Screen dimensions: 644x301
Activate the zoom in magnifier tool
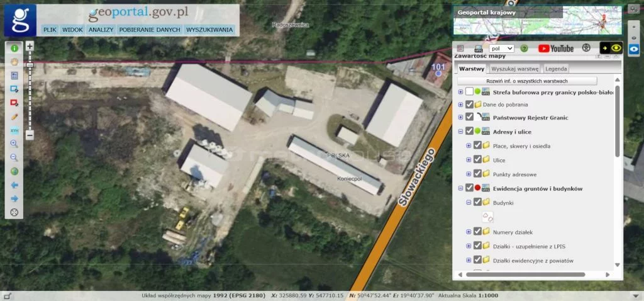tap(14, 144)
